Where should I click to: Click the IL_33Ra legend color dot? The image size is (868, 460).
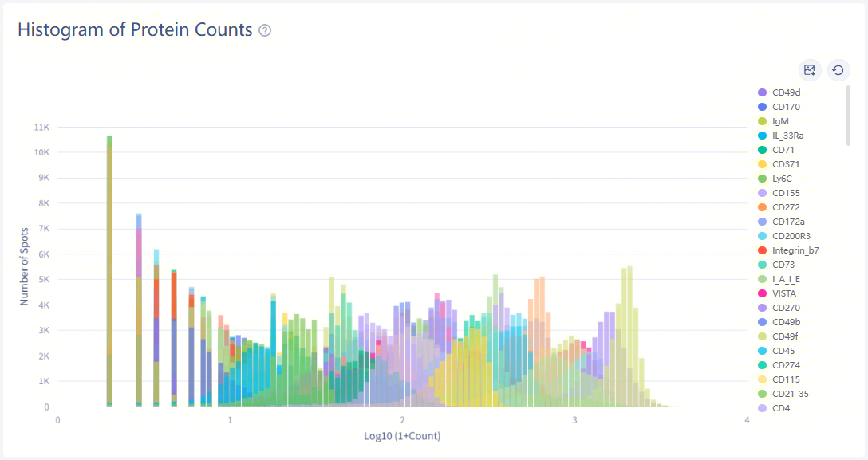coord(762,136)
